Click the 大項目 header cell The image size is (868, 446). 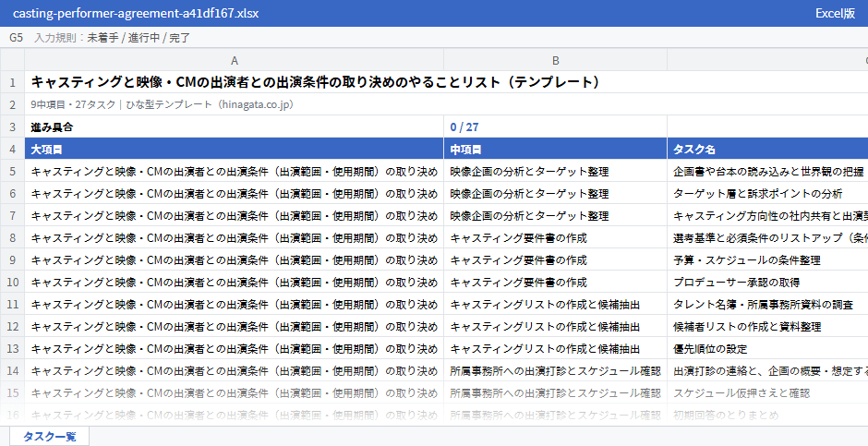click(x=235, y=150)
